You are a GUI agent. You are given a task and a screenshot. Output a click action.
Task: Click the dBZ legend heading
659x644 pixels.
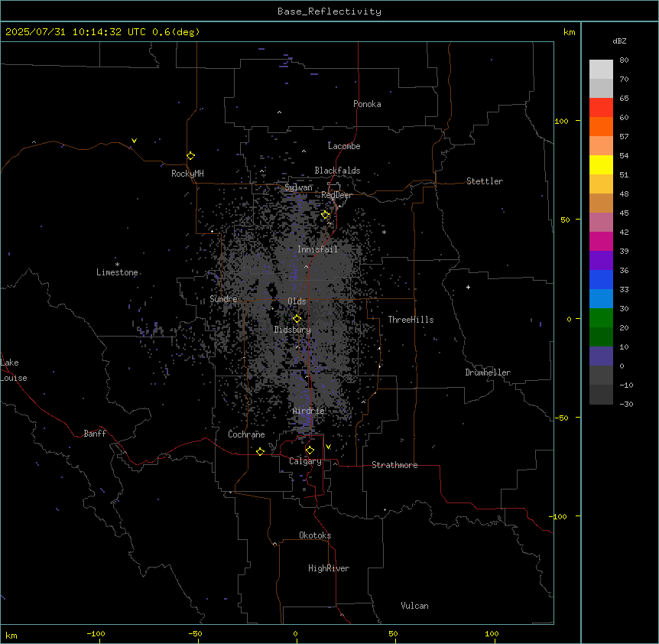[x=619, y=41]
